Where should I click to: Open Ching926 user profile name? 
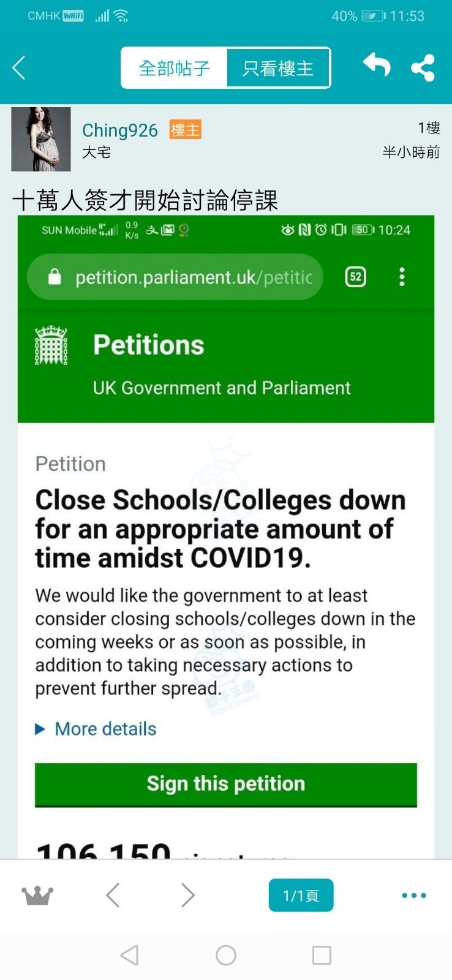pos(120,130)
